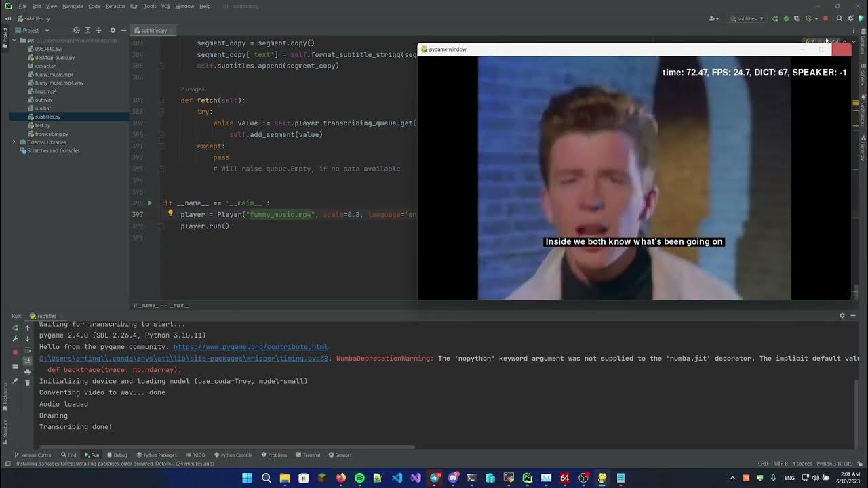Click Expand All icon in Project panel
Viewport: 868px width, 488px height.
tap(87, 30)
